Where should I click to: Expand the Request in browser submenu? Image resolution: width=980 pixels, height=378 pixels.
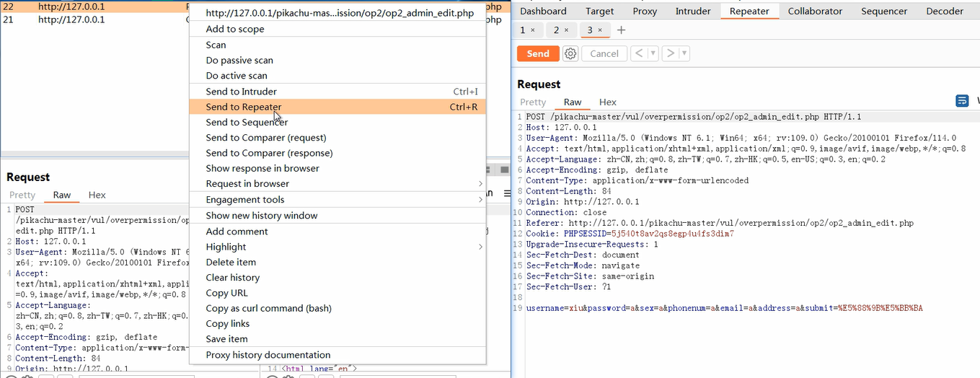click(x=337, y=184)
